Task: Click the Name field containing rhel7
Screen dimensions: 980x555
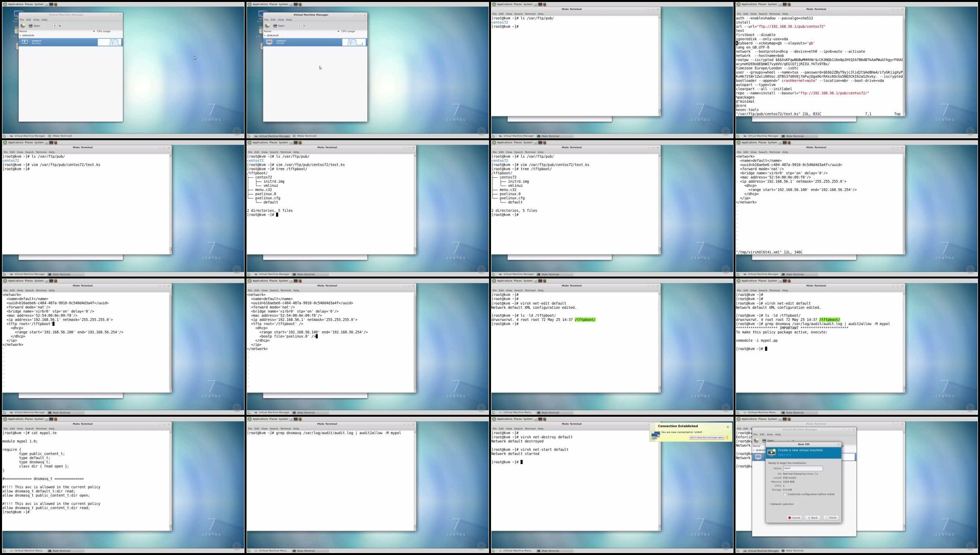Action: coord(803,468)
